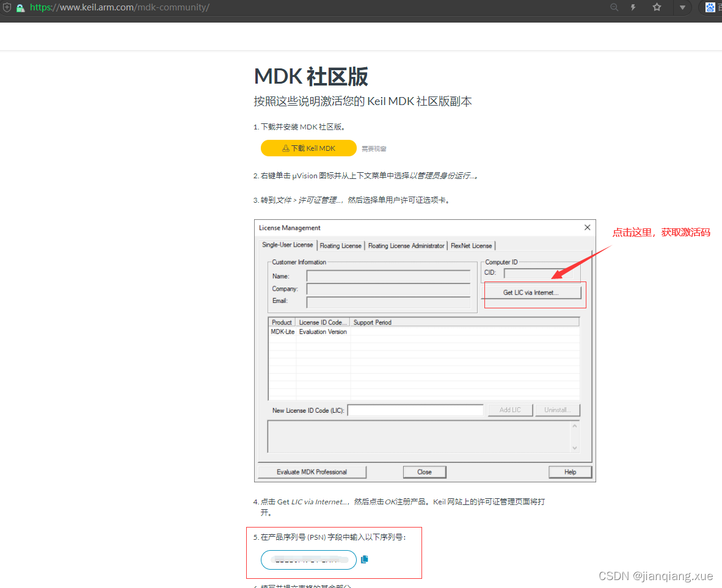
Task: Open the browser toolbar dropdown arrow
Action: (682, 7)
